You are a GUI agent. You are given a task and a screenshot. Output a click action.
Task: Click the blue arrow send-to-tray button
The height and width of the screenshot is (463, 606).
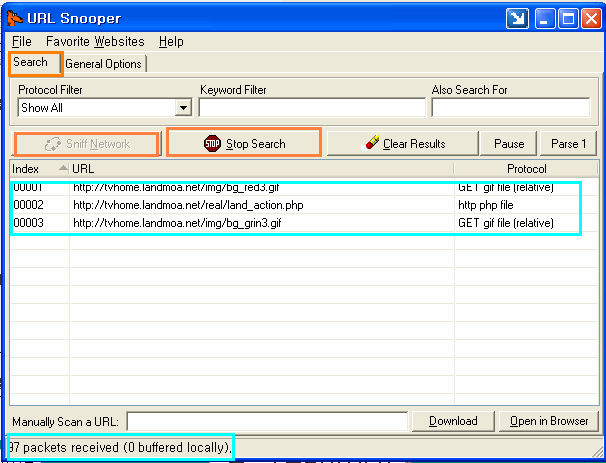(x=517, y=18)
